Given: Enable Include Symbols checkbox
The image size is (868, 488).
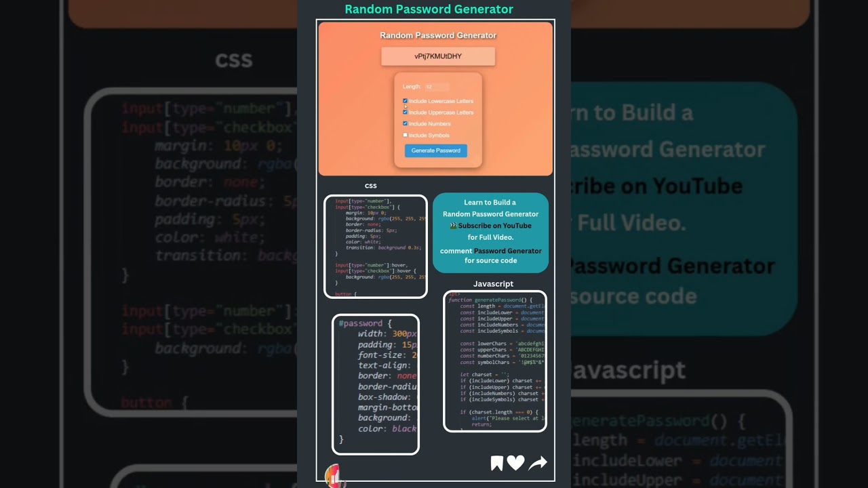Looking at the screenshot, I should point(406,135).
